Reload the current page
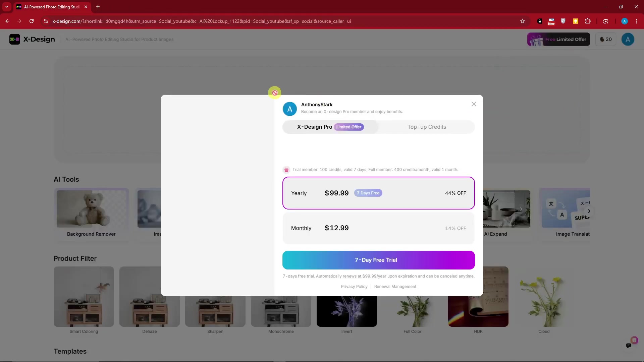 pyautogui.click(x=32, y=21)
